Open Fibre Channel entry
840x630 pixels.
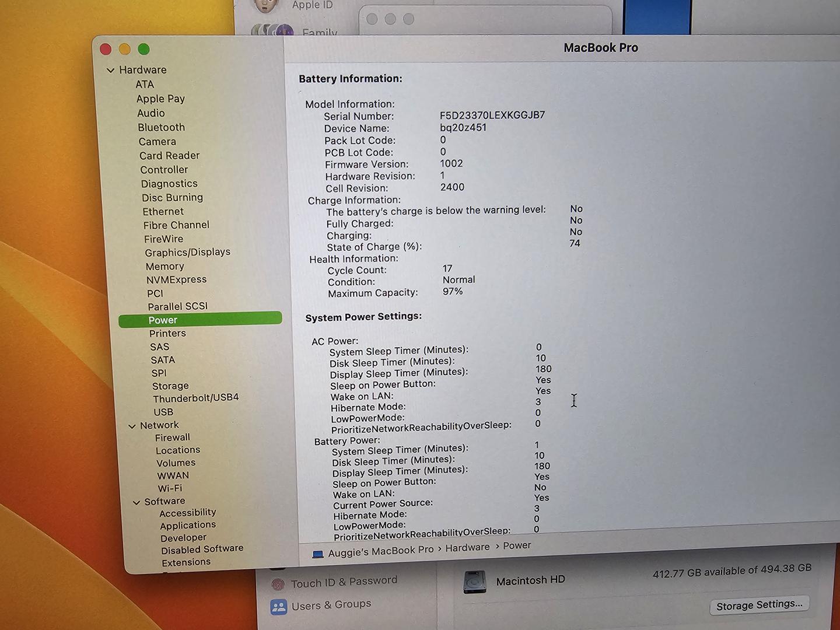[x=176, y=225]
